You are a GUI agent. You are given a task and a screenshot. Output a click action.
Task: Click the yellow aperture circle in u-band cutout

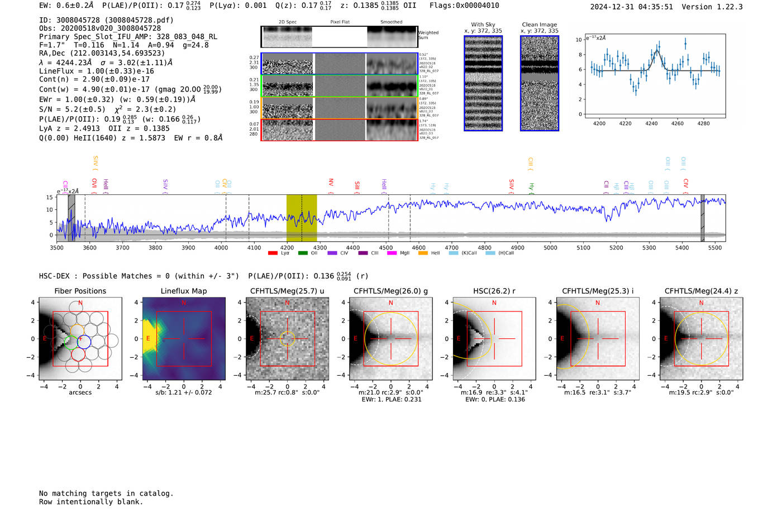pyautogui.click(x=287, y=339)
